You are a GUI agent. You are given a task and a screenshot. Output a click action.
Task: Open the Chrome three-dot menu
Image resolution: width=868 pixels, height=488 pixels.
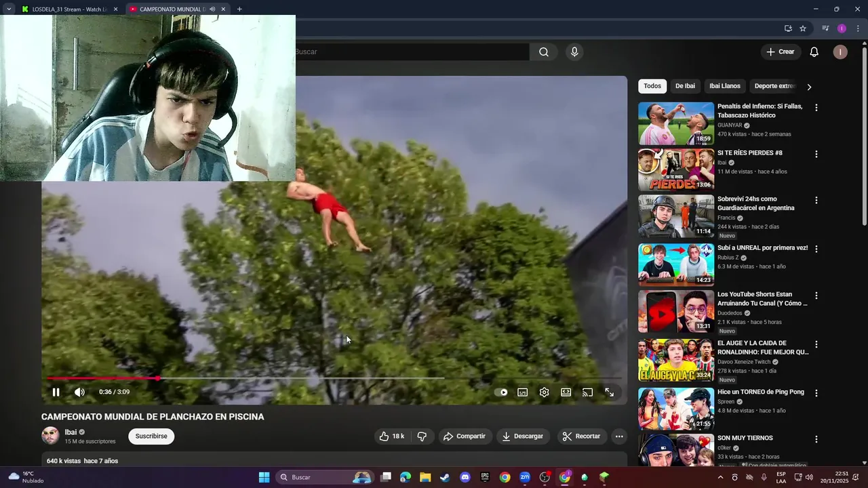click(858, 28)
